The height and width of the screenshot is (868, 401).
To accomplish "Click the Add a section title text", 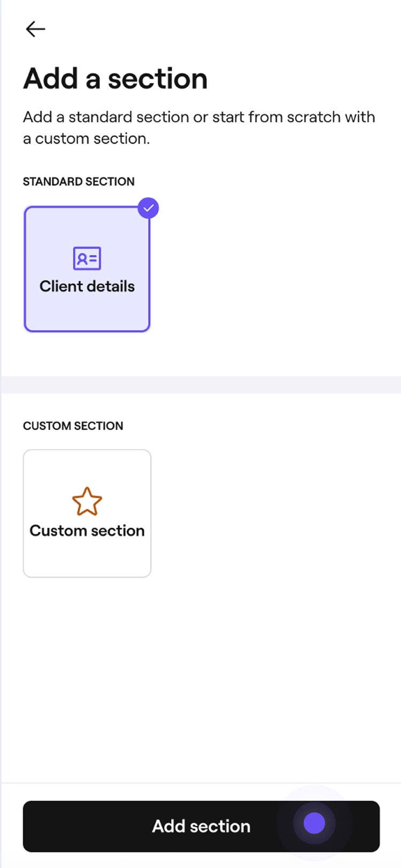I will point(115,79).
